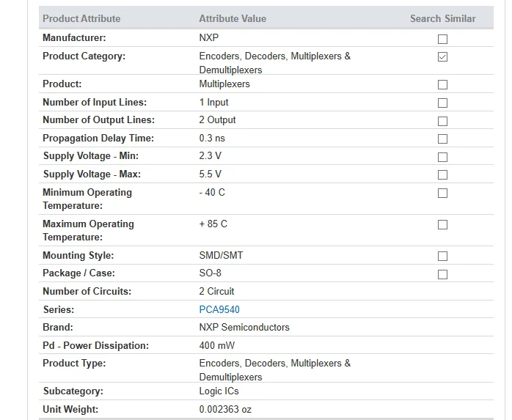
Task: Click the Attribute Value column header
Action: (x=233, y=18)
